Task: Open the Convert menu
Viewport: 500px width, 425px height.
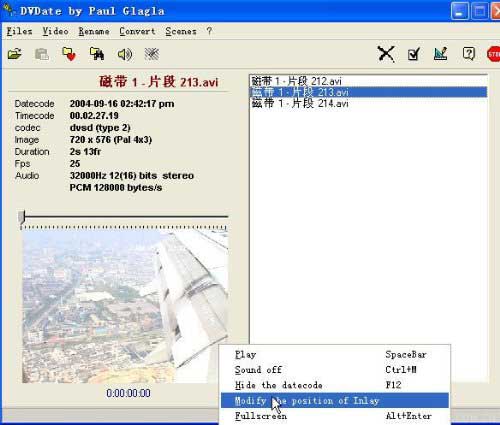Action: 137,31
